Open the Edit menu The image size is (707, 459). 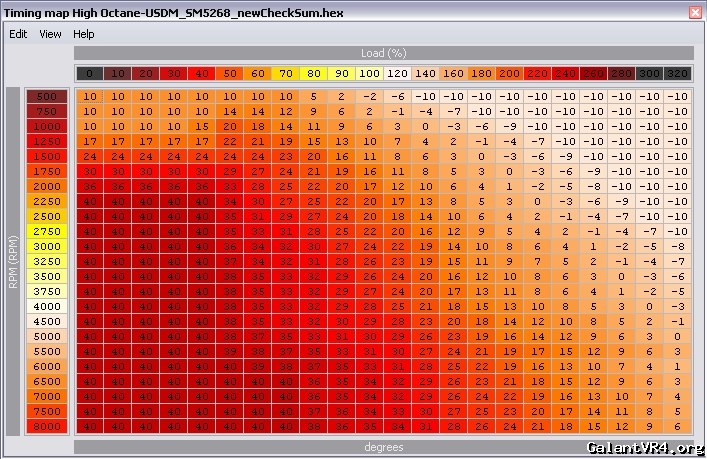coord(18,34)
